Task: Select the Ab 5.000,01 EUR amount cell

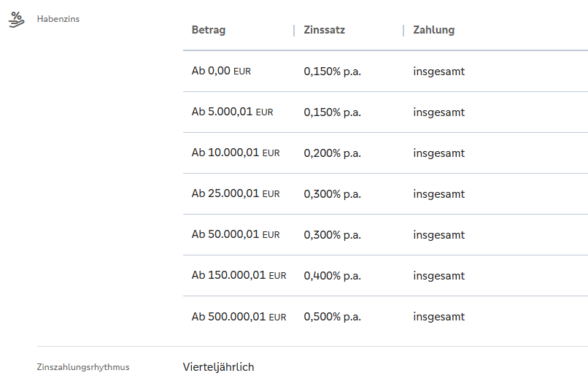Action: coord(232,112)
